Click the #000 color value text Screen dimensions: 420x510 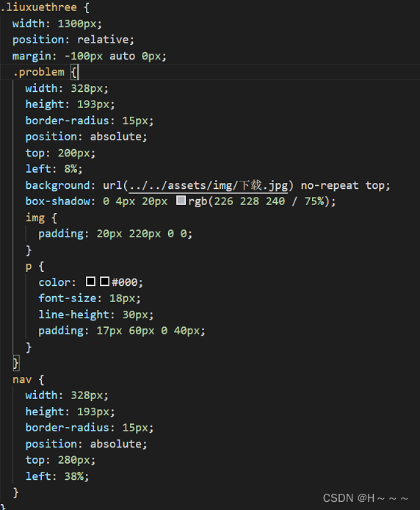pos(125,282)
